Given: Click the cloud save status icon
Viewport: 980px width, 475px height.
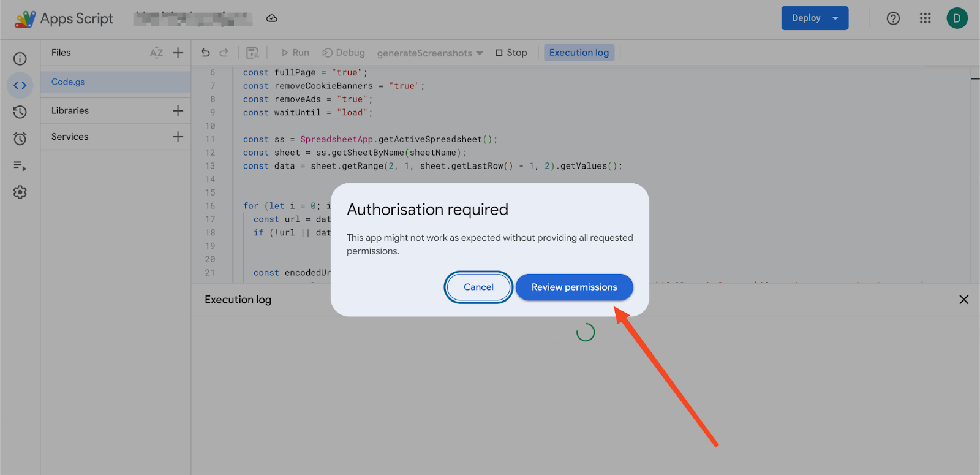Looking at the screenshot, I should click(x=272, y=18).
